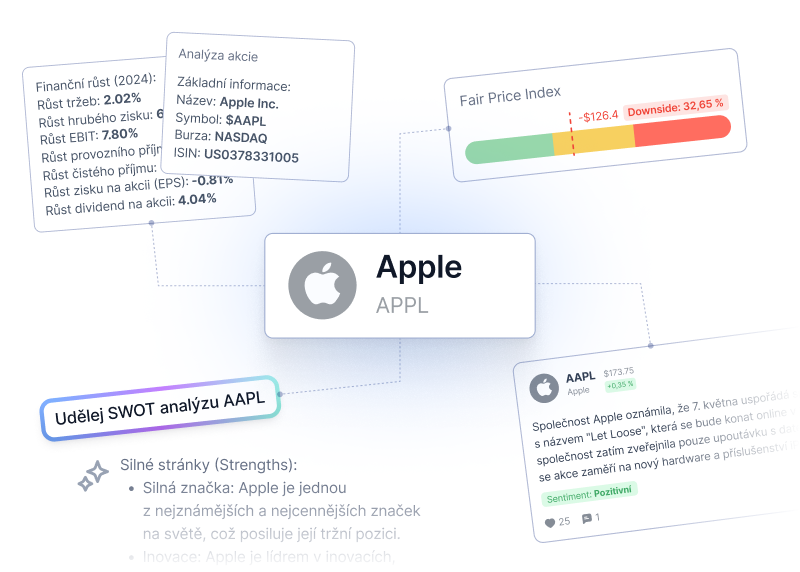This screenshot has width=800, height=572.
Task: Like the post with heart icon
Action: point(549,523)
